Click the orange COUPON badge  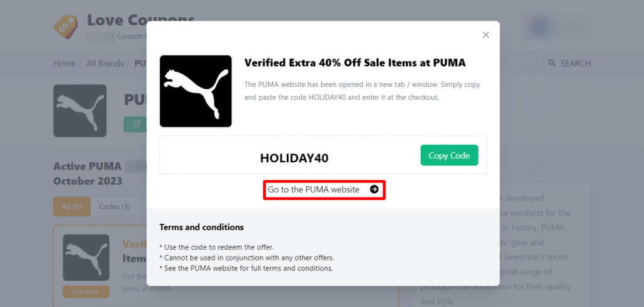click(86, 292)
